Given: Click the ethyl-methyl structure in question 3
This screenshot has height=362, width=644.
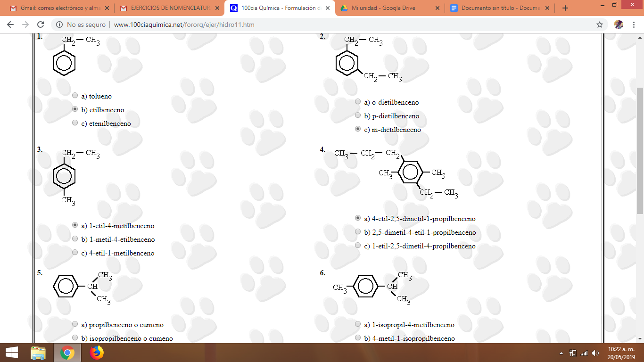Looking at the screenshot, I should [x=76, y=178].
